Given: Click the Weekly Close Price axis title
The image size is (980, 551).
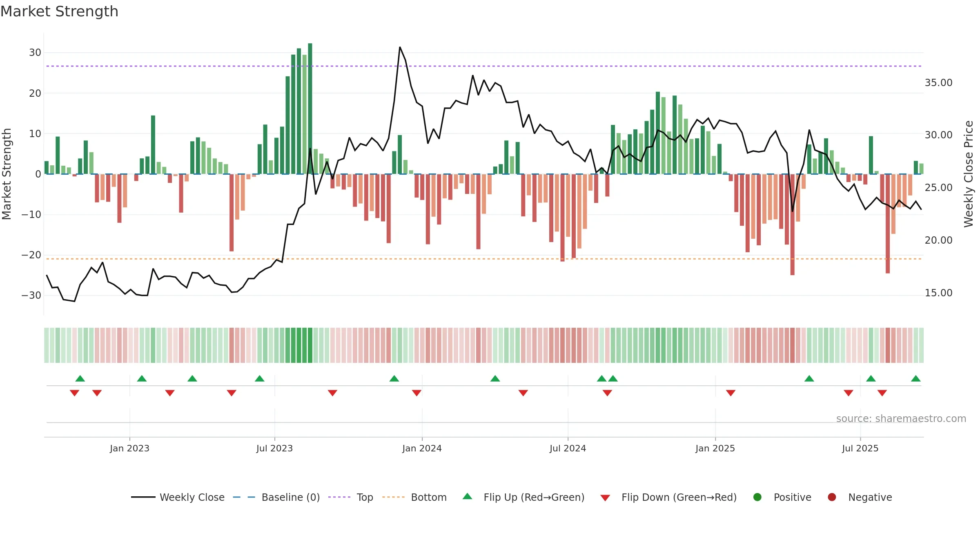Looking at the screenshot, I should 969,174.
